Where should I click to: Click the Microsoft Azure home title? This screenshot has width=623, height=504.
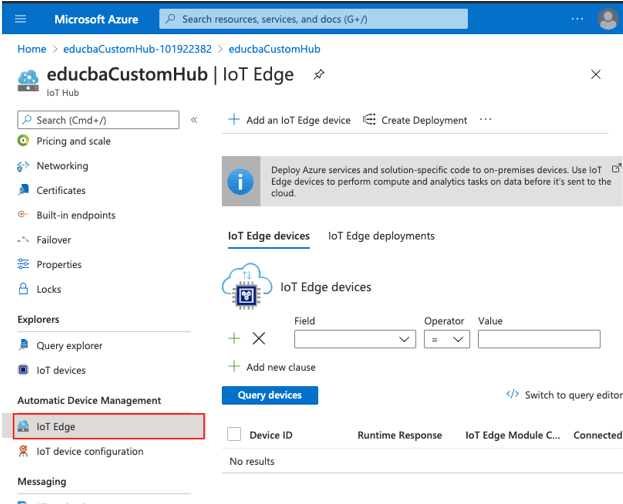(x=96, y=19)
